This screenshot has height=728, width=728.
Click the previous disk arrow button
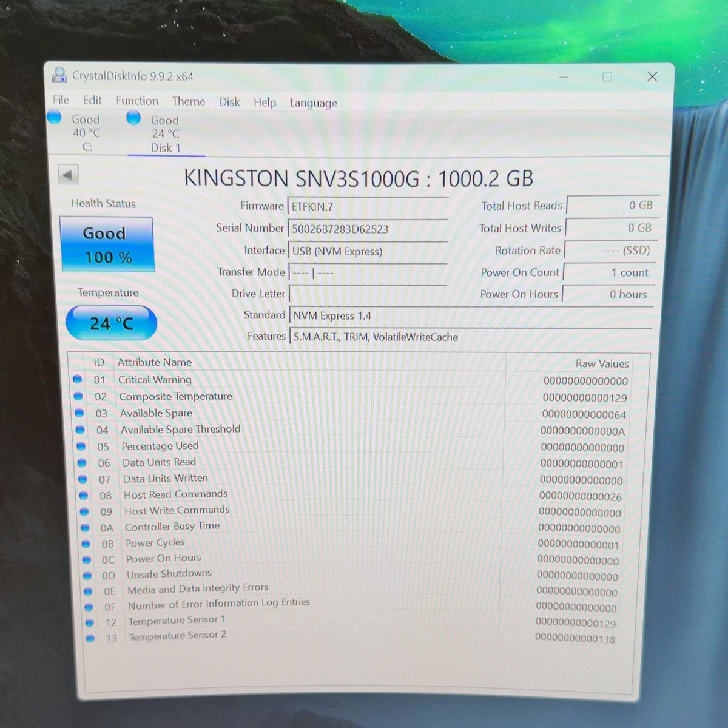(x=68, y=175)
